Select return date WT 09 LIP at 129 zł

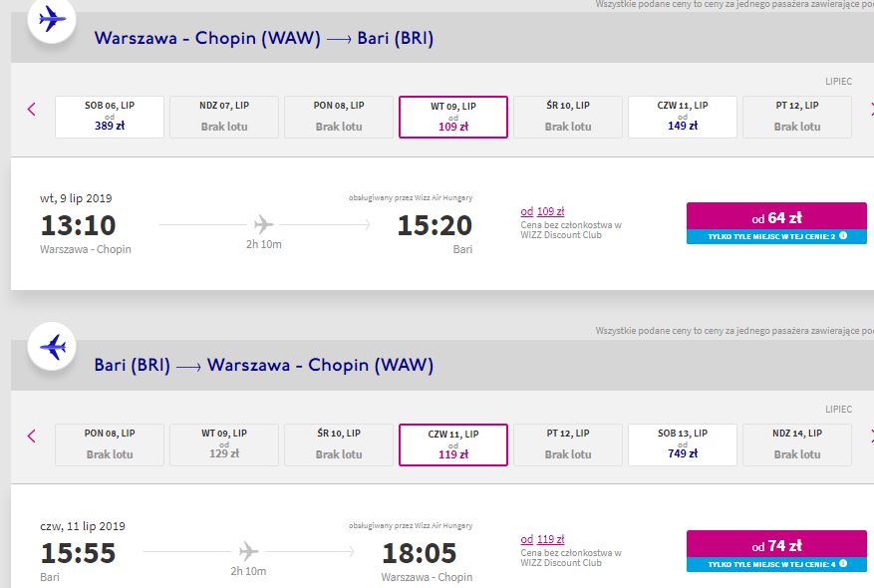point(224,444)
